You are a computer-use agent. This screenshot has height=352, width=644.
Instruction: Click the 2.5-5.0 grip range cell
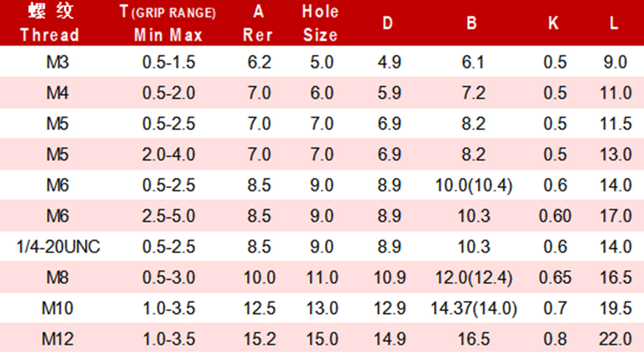[169, 216]
